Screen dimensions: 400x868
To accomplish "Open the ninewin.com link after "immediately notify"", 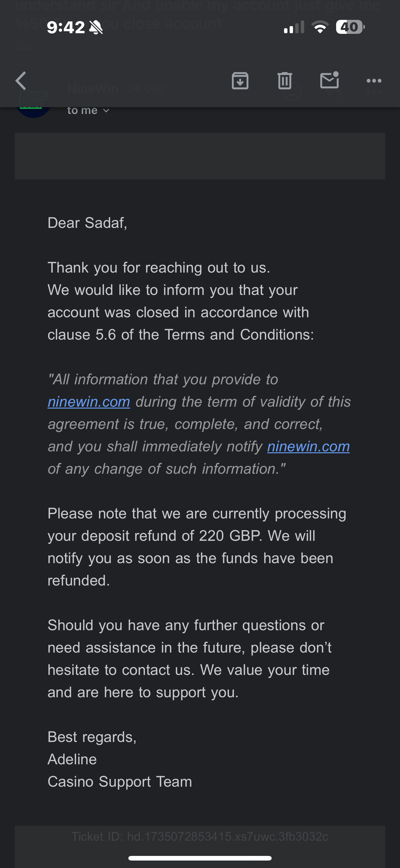I will point(309,446).
